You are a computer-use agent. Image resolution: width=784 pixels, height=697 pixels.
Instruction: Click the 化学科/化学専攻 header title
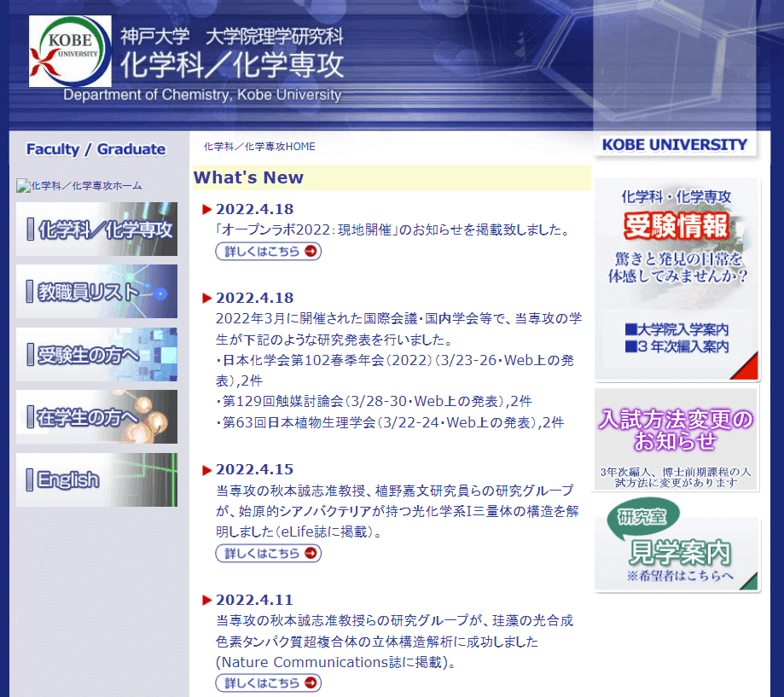[x=231, y=65]
